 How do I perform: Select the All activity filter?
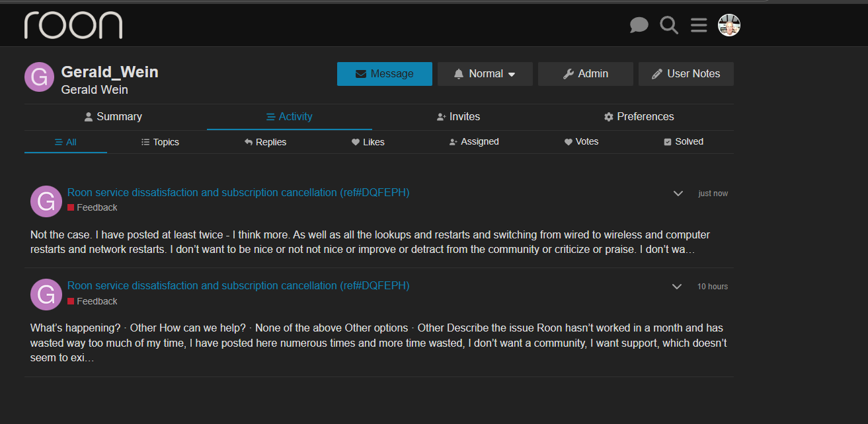(65, 142)
